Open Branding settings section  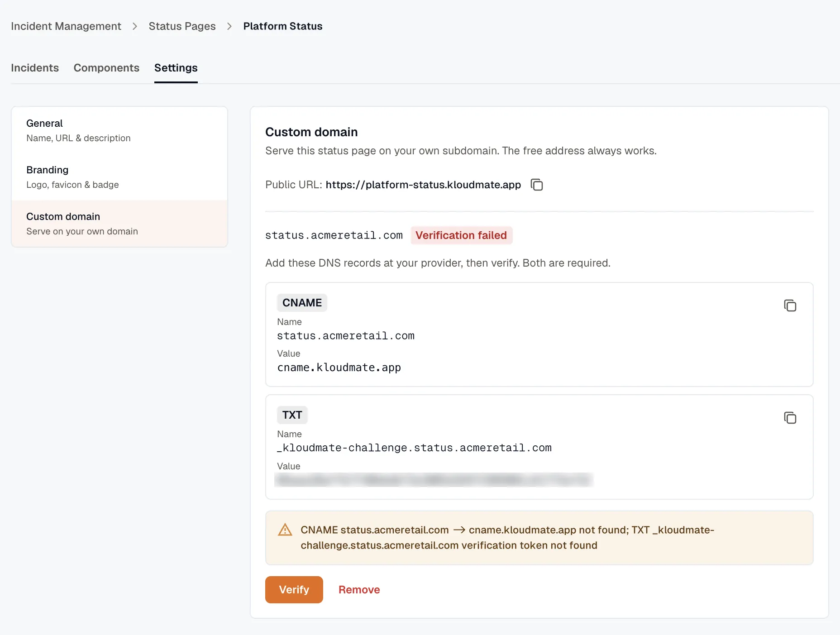tap(119, 177)
